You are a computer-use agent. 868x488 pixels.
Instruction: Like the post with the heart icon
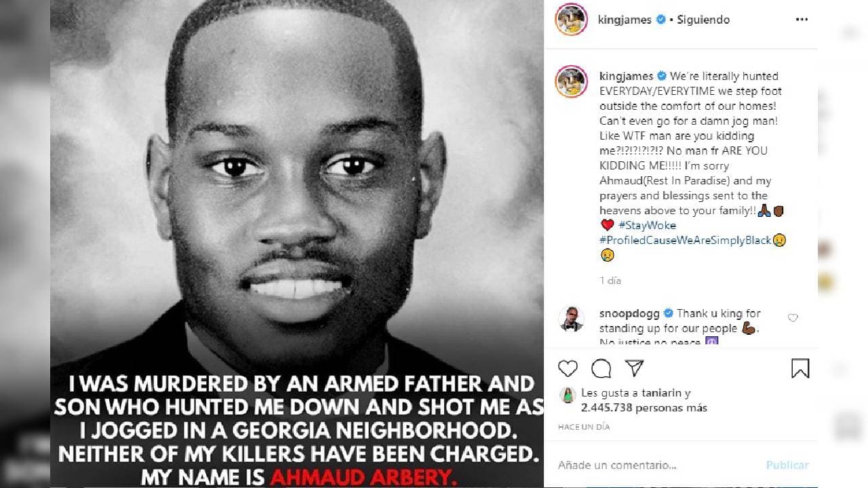568,368
